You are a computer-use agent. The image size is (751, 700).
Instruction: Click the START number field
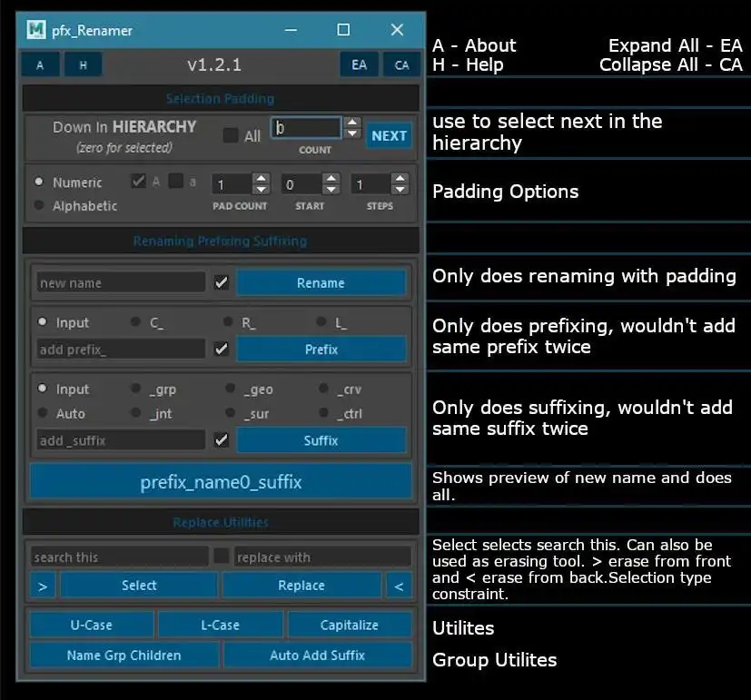click(302, 184)
